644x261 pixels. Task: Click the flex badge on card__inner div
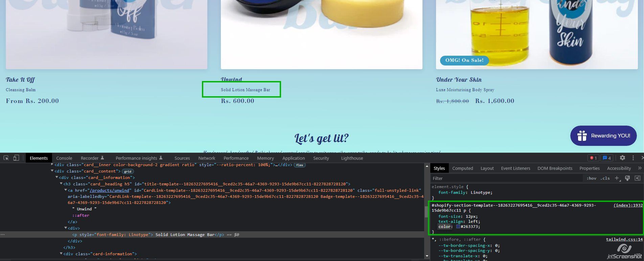[300, 165]
